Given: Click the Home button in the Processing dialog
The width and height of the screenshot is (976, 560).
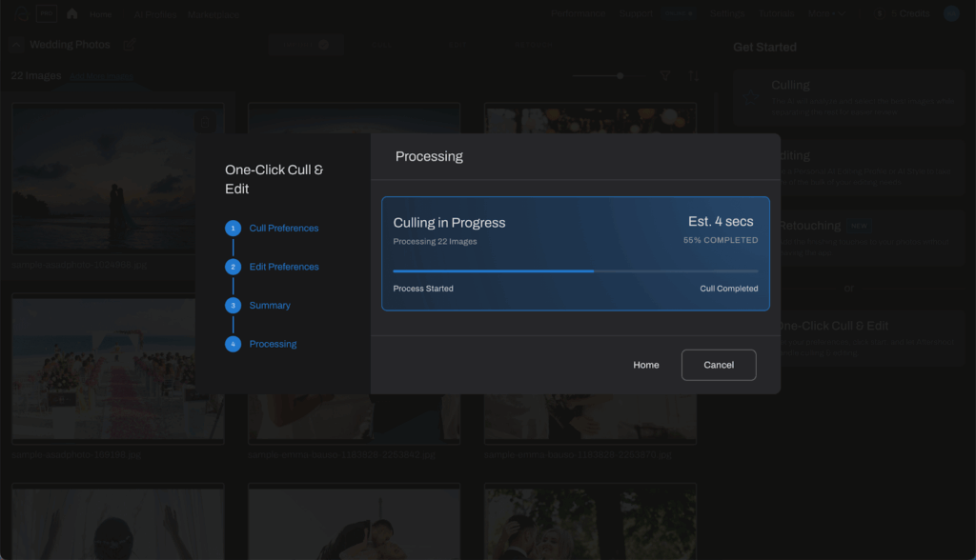Looking at the screenshot, I should (x=645, y=364).
